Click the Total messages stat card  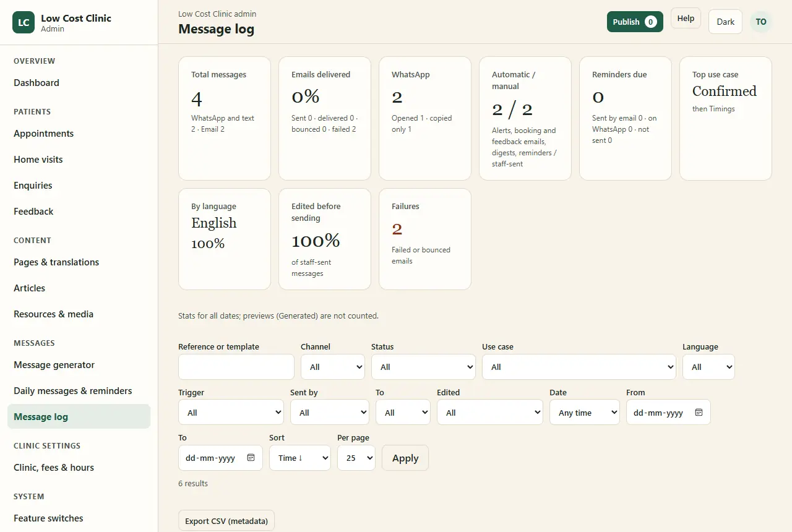coord(225,119)
